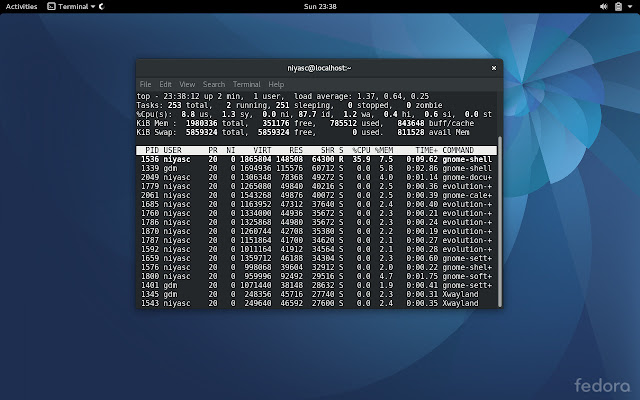Expand the Terminal app menu arrow
Viewport: 640px width, 400px height.
tap(93, 7)
